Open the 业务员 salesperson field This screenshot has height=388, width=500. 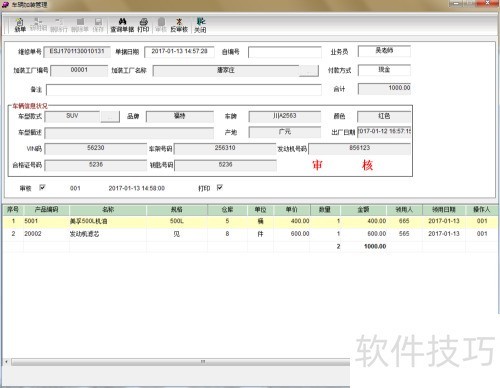(x=384, y=51)
